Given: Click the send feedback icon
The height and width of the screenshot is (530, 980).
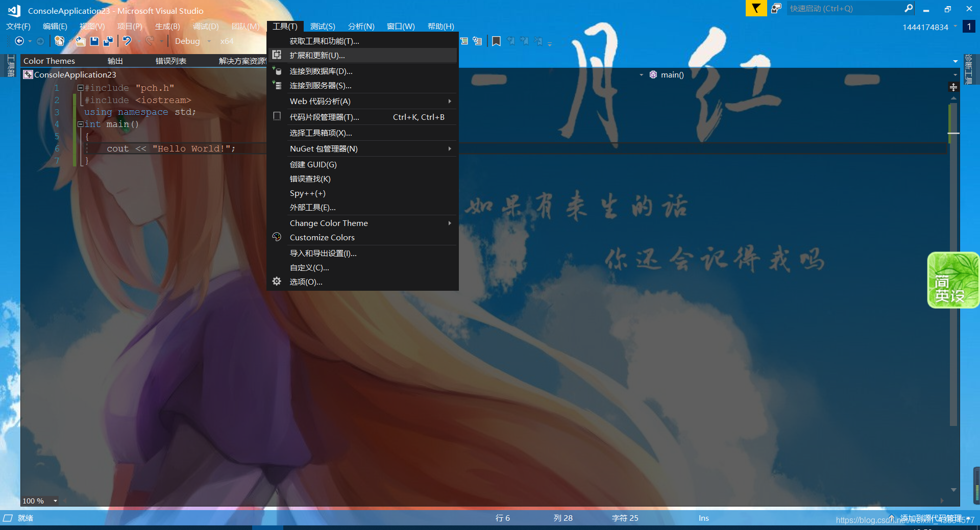Looking at the screenshot, I should [x=776, y=8].
